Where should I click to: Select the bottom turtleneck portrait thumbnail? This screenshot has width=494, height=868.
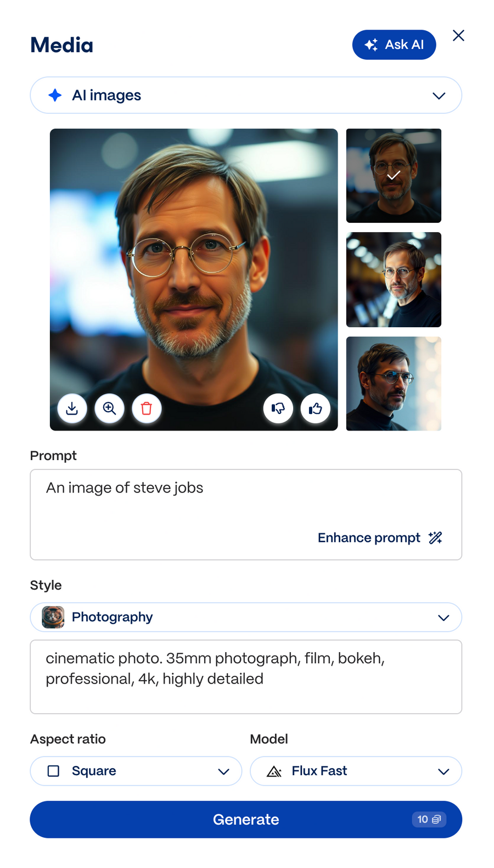[394, 383]
